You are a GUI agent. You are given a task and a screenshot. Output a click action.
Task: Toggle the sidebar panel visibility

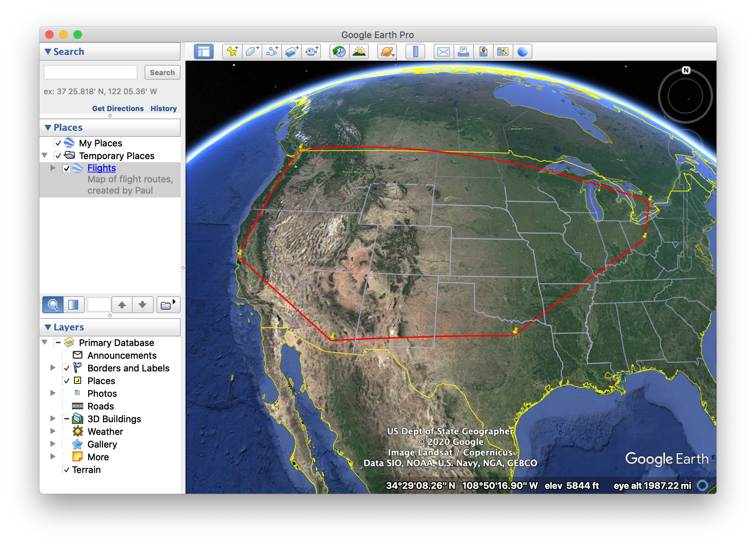[203, 51]
